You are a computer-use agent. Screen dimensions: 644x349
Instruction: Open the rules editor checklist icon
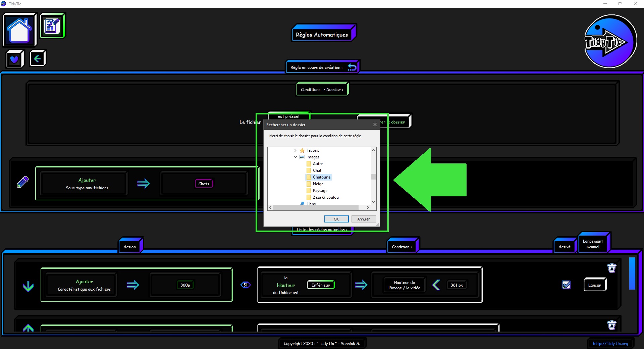pos(52,26)
